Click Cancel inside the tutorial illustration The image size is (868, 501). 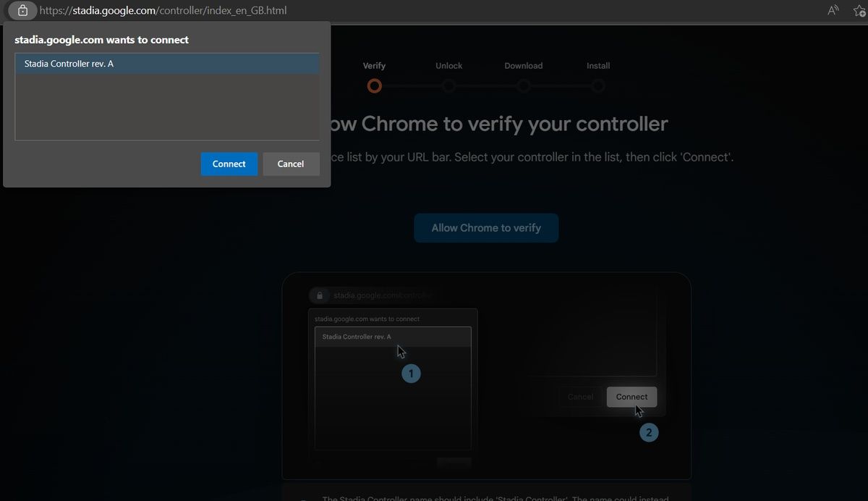580,397
